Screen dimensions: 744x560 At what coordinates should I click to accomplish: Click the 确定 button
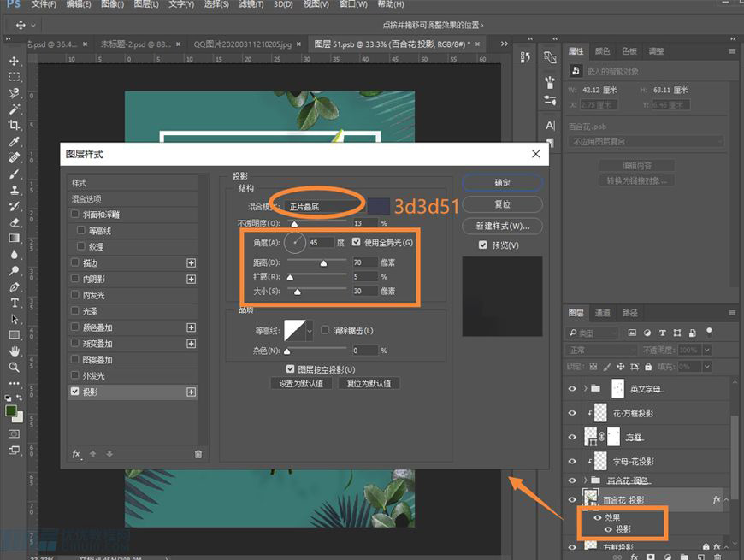coord(503,182)
